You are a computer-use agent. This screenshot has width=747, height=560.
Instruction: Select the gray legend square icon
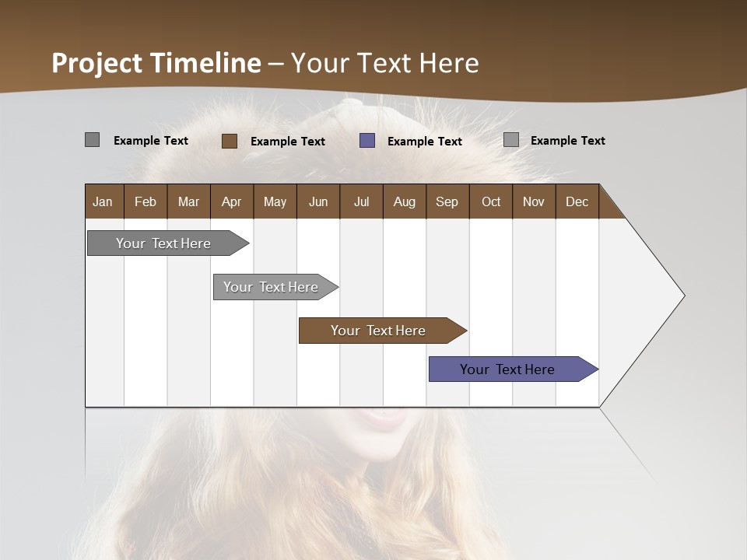[x=92, y=140]
